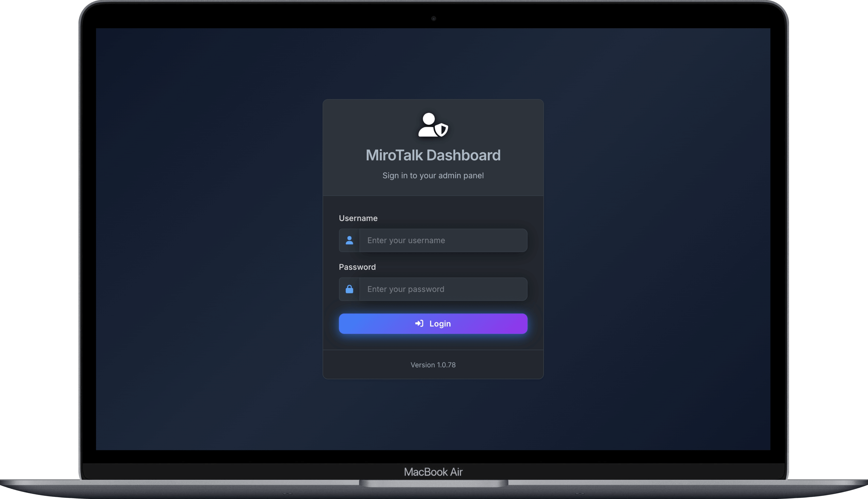Select the Username label
This screenshot has height=499, width=868.
[x=358, y=218]
